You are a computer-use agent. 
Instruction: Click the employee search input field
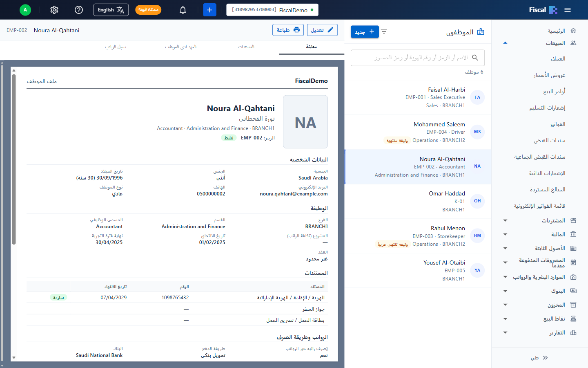(x=418, y=58)
